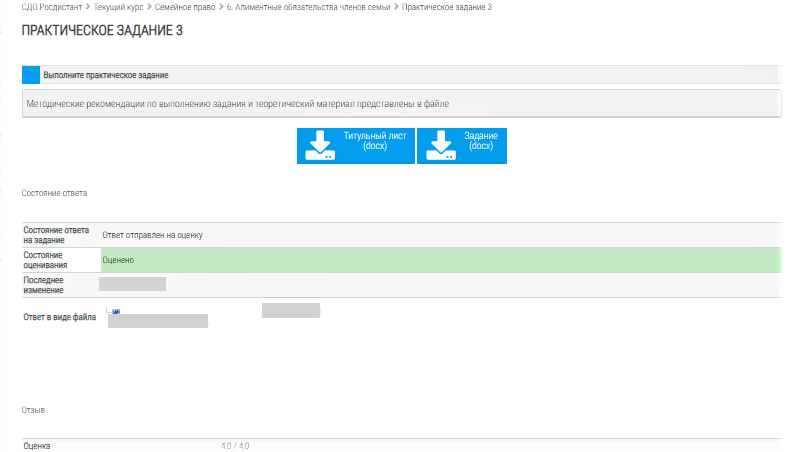Click the grade value 4,0 / 4,0
This screenshot has width=786, height=452.
pyautogui.click(x=235, y=446)
